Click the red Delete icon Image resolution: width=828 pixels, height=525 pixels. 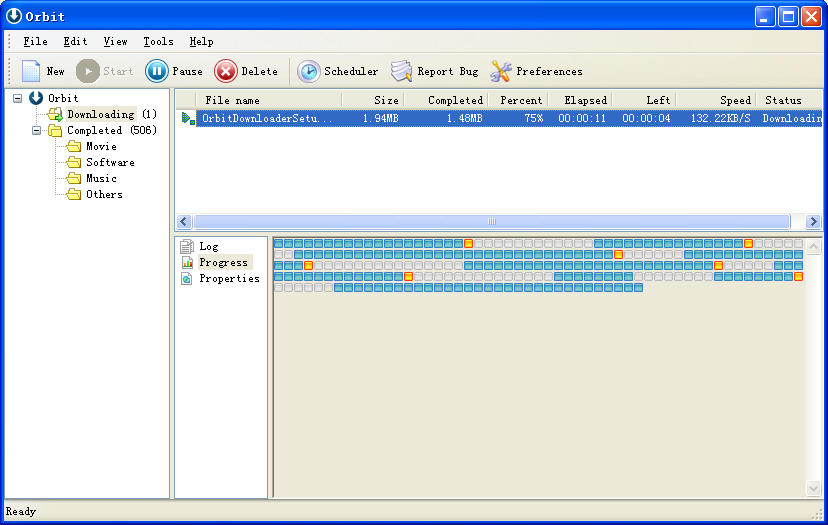click(226, 71)
